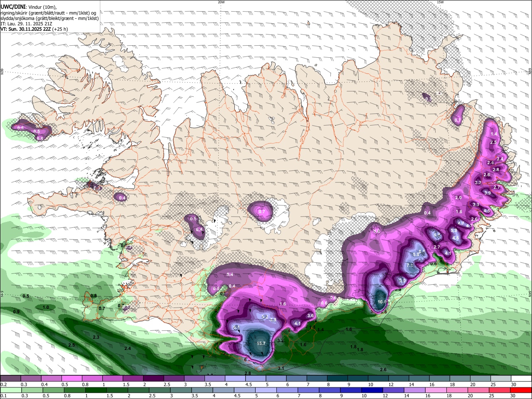Image resolution: width=532 pixels, height=399 pixels.
Task: Click the '(+25 h)' forecast offset text
Action: tap(60, 29)
